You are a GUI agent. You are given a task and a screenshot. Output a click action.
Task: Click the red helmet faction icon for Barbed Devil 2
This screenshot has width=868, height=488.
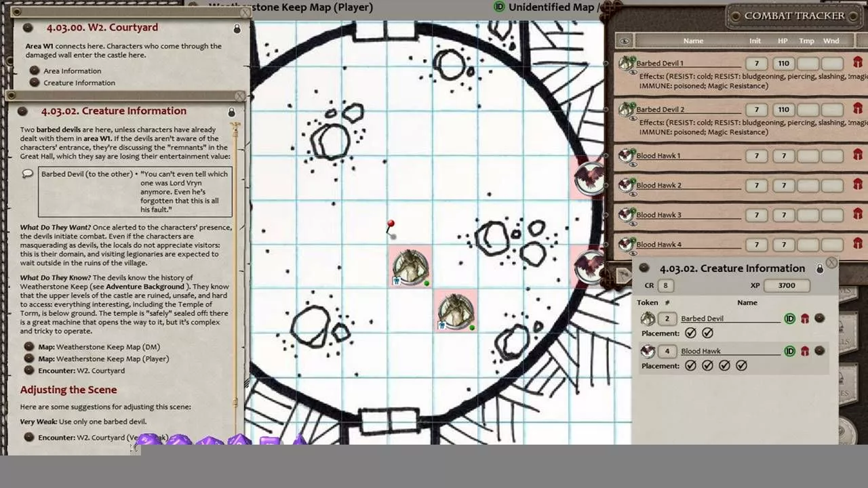coord(858,109)
